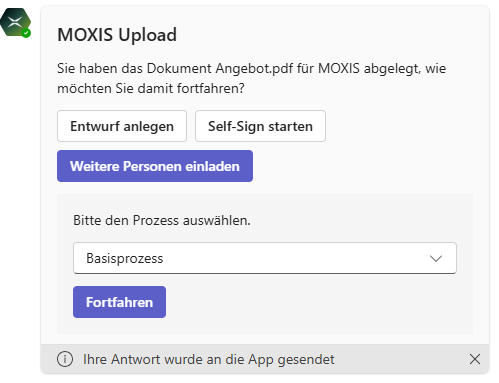Dismiss the 'Ihre Antwort wurde gesendet' notification
Image resolution: width=499 pixels, height=383 pixels.
475,359
